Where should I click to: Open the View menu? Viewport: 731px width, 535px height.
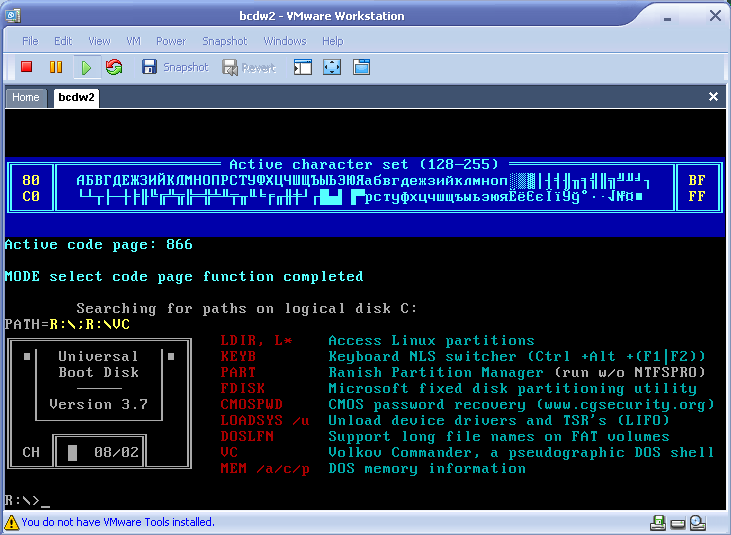pos(99,41)
